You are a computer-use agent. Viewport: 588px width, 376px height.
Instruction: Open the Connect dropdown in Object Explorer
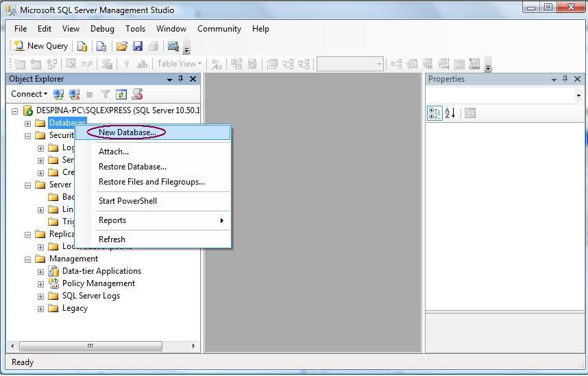click(x=29, y=94)
